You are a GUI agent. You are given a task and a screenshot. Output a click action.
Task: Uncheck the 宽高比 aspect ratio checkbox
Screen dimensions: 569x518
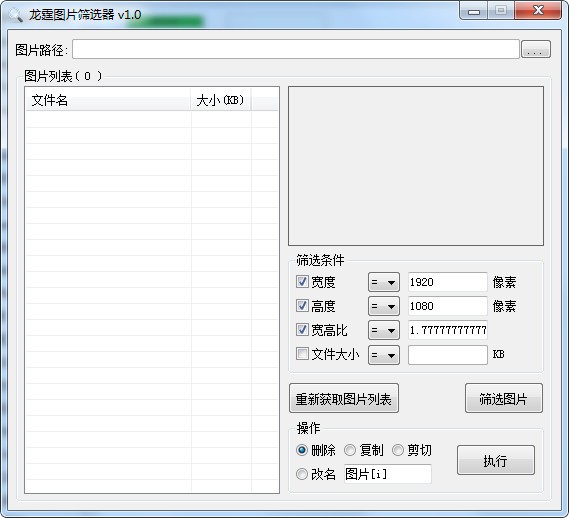[302, 330]
